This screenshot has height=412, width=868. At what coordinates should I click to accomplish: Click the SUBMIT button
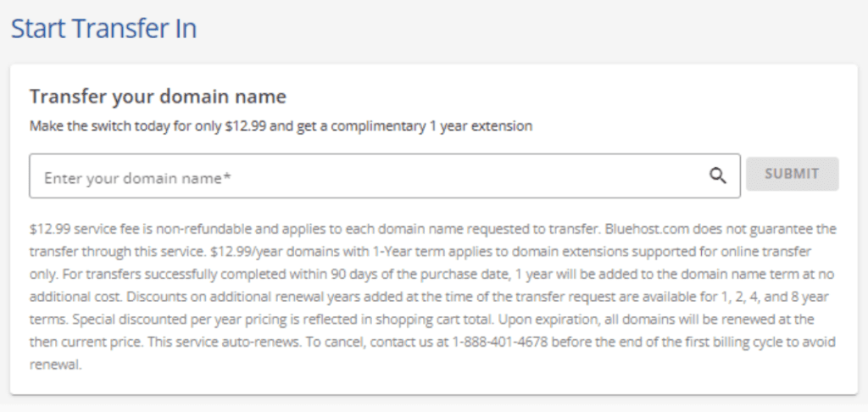793,174
